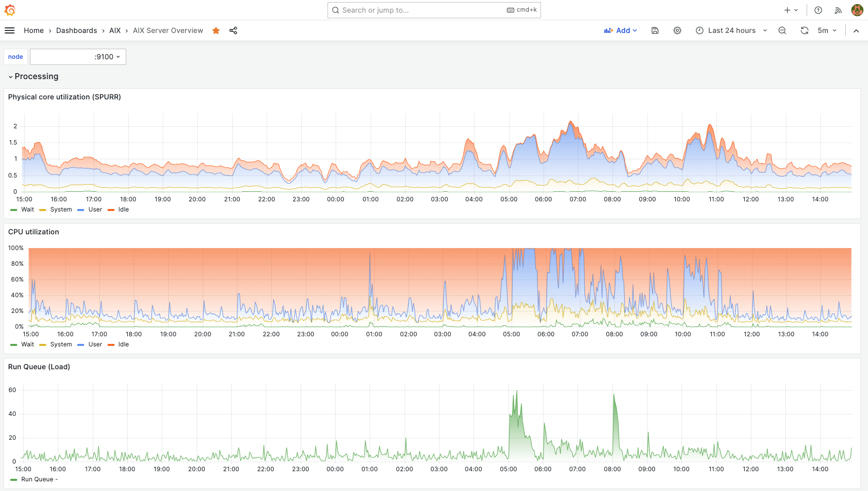This screenshot has height=491, width=868.
Task: Refresh the dashboard data
Action: 804,30
